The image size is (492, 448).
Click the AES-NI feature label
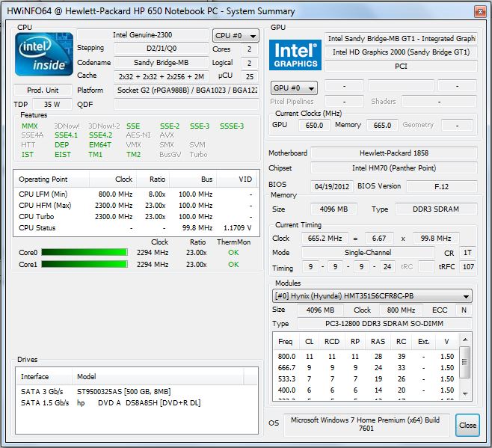(x=138, y=135)
